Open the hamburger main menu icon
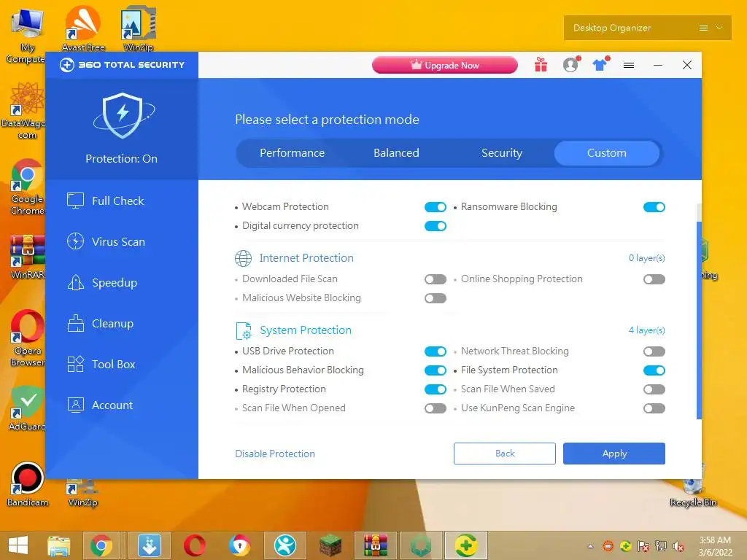Image resolution: width=747 pixels, height=560 pixels. click(x=629, y=65)
